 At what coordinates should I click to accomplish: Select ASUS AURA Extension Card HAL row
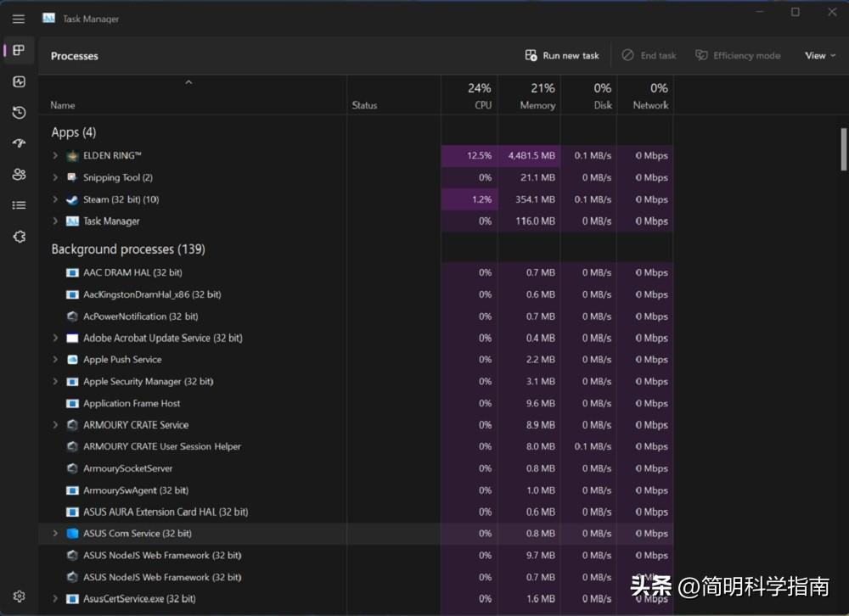tap(356, 512)
